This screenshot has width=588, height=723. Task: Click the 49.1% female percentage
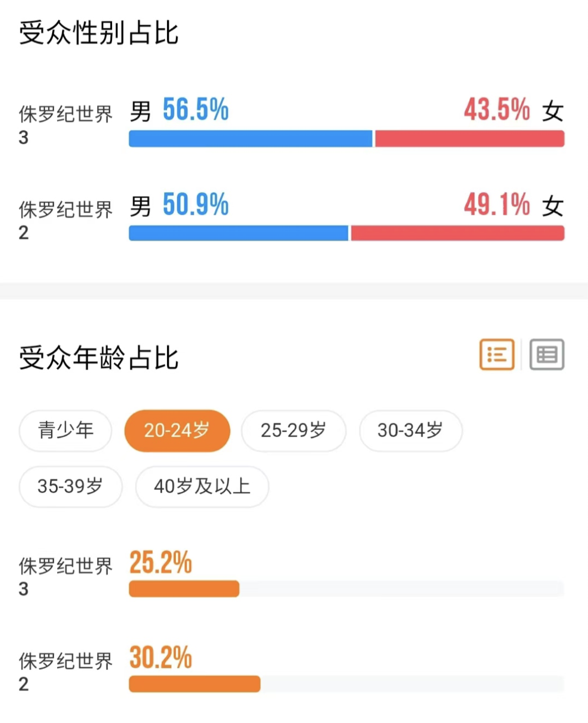tap(497, 205)
